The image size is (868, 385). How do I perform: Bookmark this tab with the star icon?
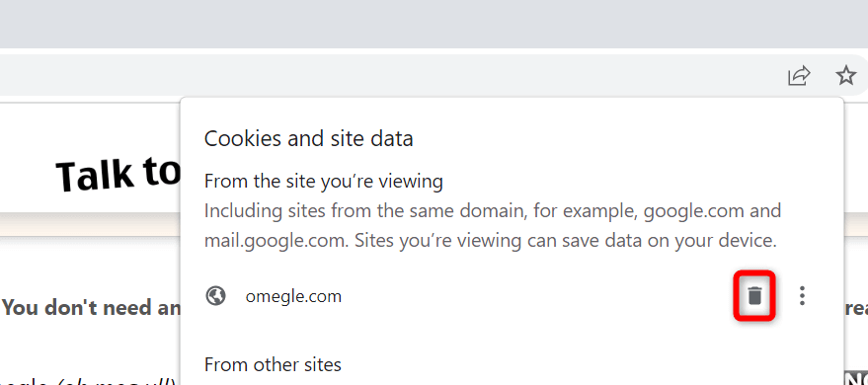tap(845, 75)
